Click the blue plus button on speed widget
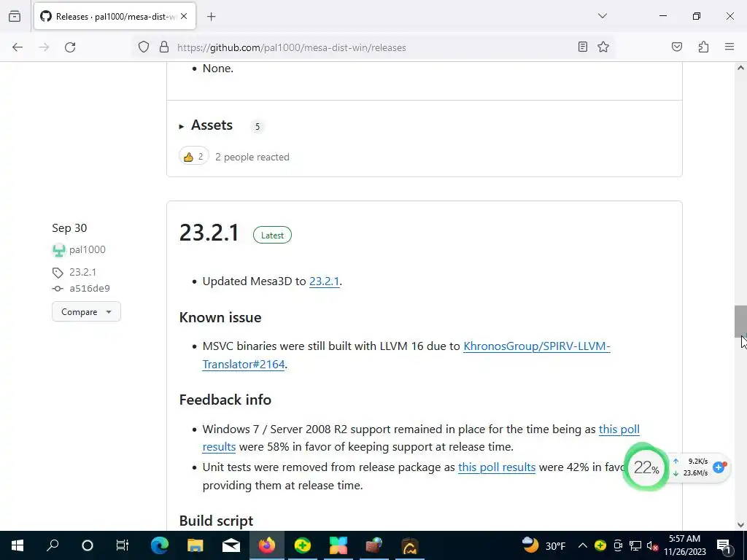Image resolution: width=747 pixels, height=560 pixels. click(719, 467)
